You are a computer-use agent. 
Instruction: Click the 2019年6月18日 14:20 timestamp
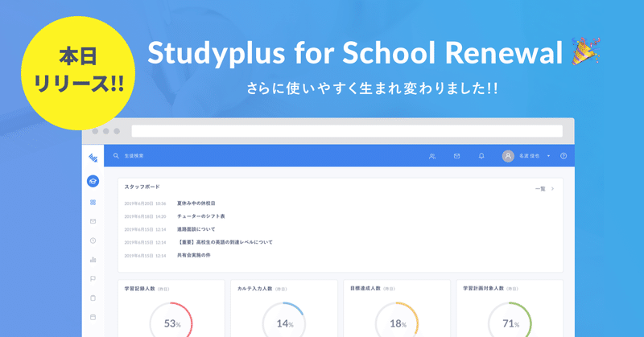pyautogui.click(x=145, y=216)
